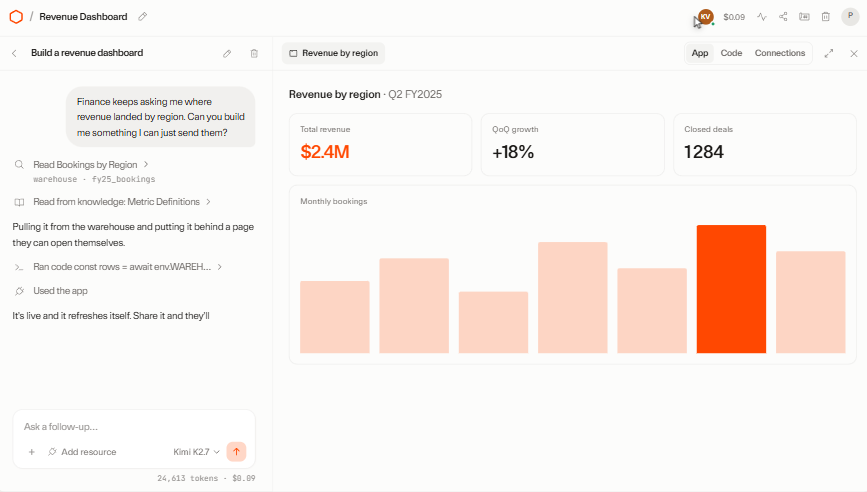This screenshot has height=492, width=867.
Task: Click the trash icon in the top header
Action: coord(826,17)
